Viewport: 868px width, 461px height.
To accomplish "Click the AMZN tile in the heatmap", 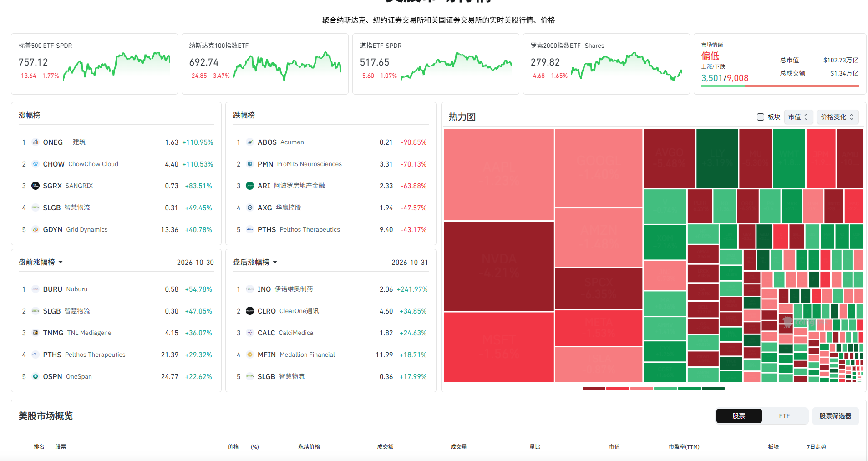I will click(x=599, y=238).
